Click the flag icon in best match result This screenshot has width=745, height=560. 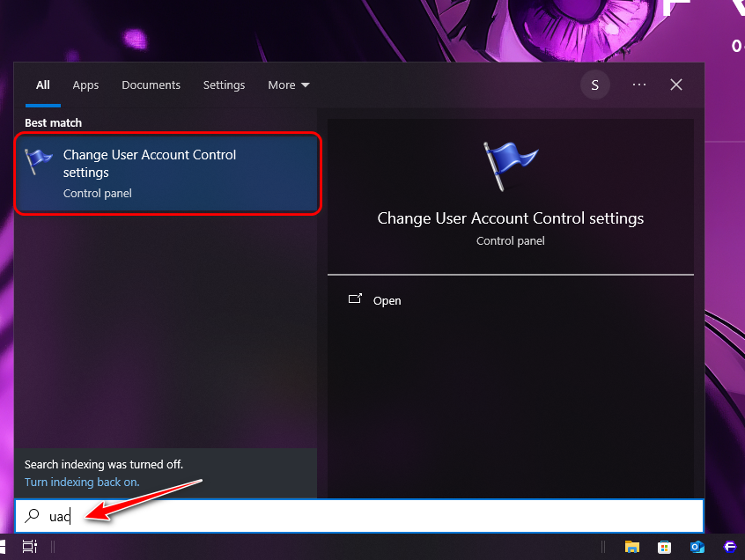(38, 160)
